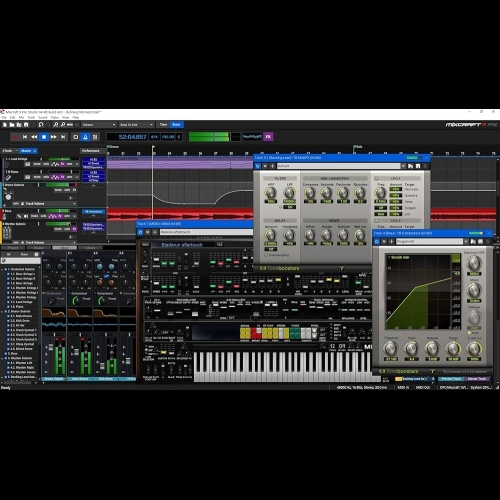The image size is (500, 500).
Task: Open the Mix menu
Action: 21,117
